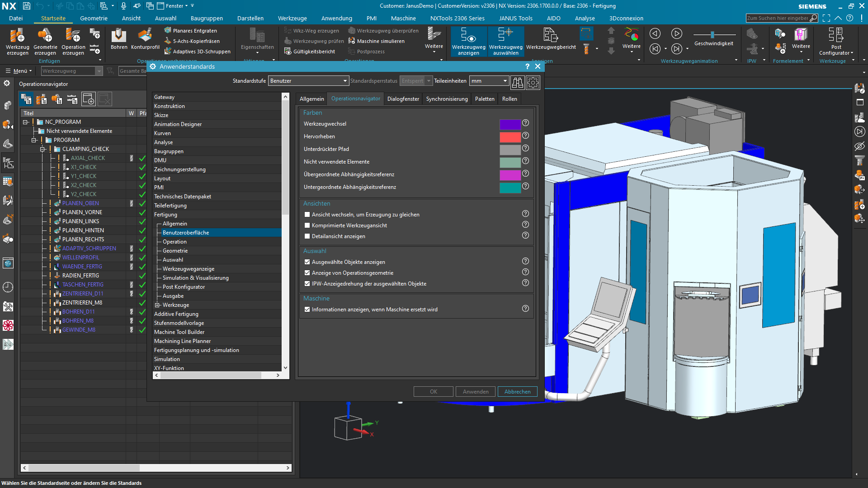
Task: Click the Untergeordnete Abhängigkeitsreferenz teal swatch
Action: click(x=510, y=188)
